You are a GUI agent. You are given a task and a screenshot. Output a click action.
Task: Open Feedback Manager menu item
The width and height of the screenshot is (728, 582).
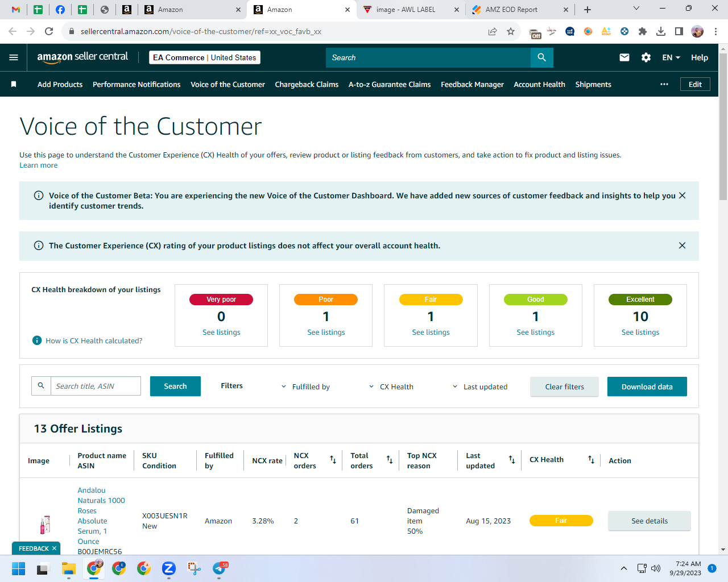click(472, 84)
